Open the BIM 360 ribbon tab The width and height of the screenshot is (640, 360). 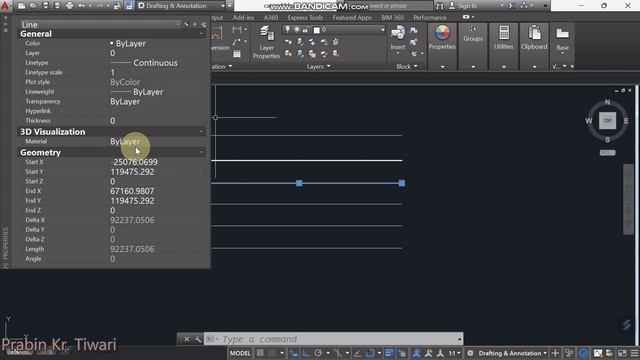(392, 18)
